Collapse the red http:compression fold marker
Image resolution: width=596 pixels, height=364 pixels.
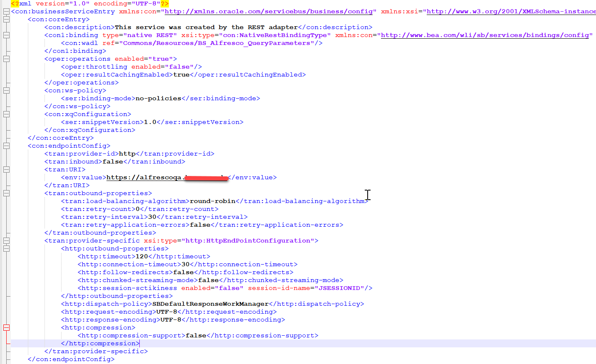6,327
